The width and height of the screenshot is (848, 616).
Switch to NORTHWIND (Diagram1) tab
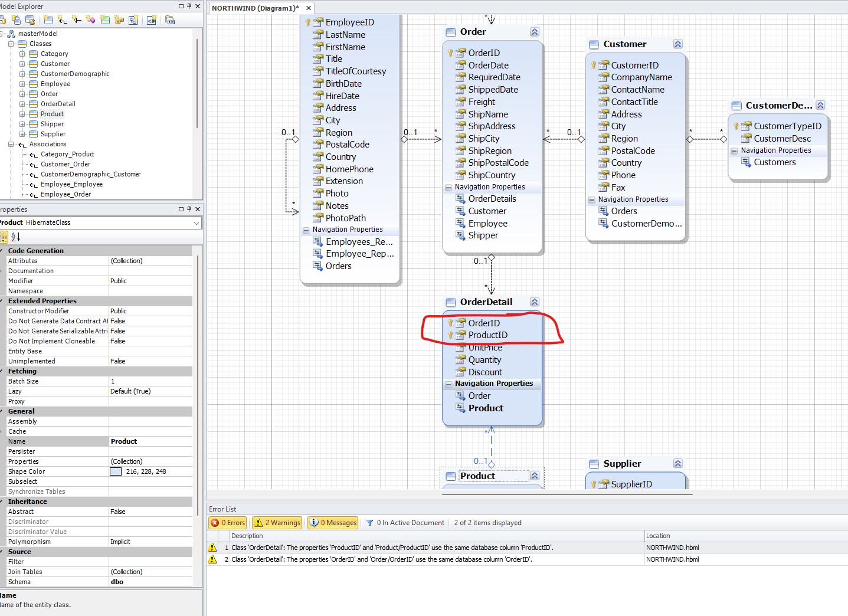point(255,8)
